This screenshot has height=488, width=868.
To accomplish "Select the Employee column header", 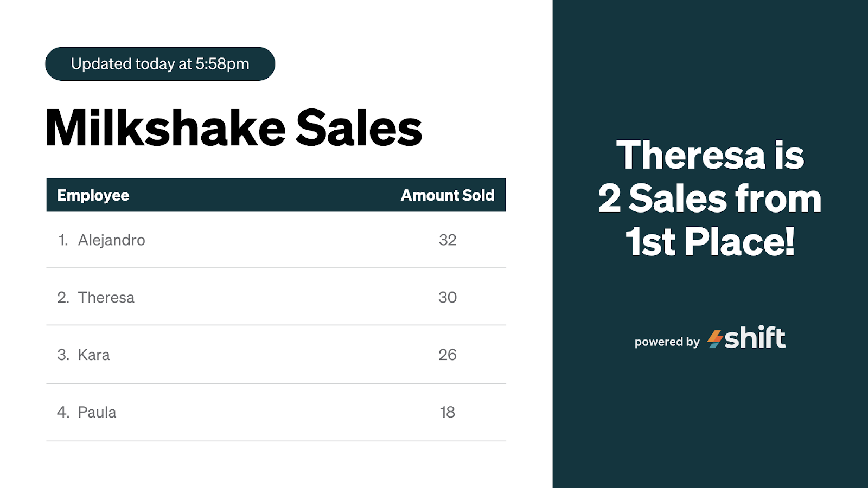I will point(93,195).
